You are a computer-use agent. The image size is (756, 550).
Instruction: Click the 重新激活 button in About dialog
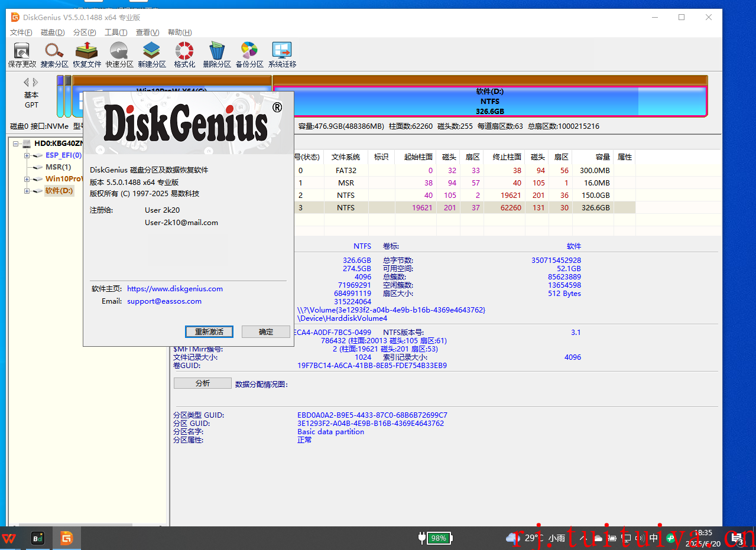coord(209,332)
